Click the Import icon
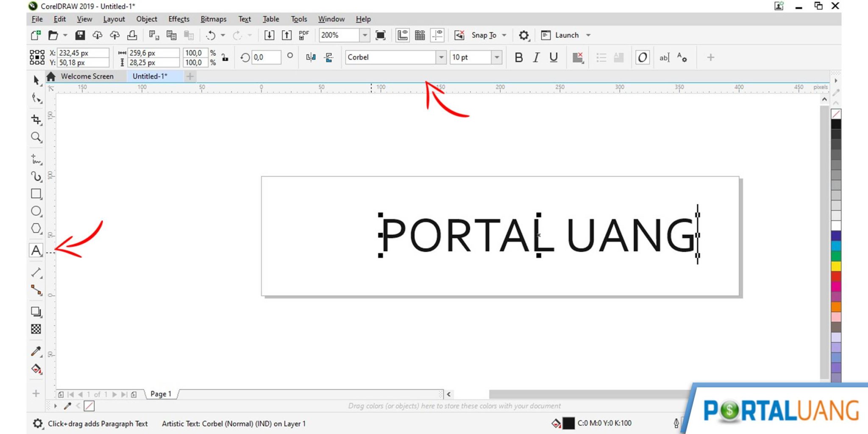This screenshot has width=868, height=434. point(269,35)
